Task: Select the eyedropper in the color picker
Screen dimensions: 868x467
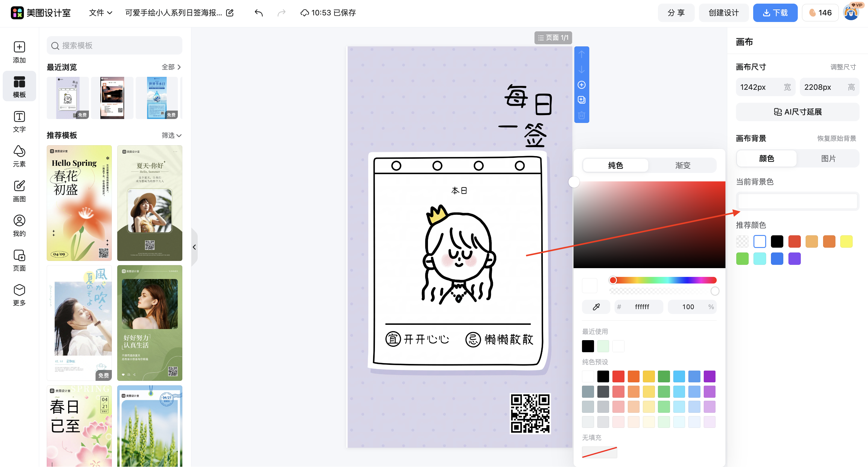Action: pyautogui.click(x=596, y=307)
